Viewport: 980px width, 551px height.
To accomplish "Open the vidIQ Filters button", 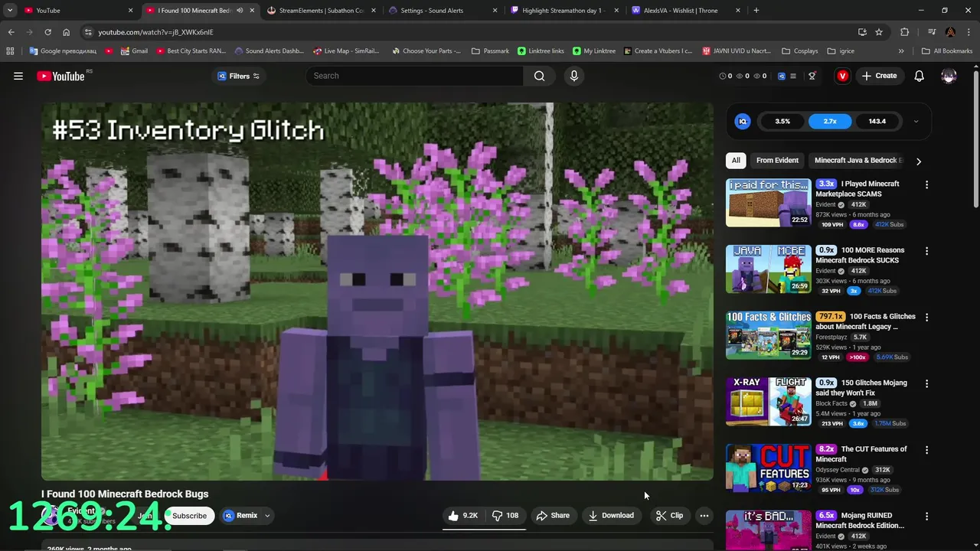I will point(239,76).
